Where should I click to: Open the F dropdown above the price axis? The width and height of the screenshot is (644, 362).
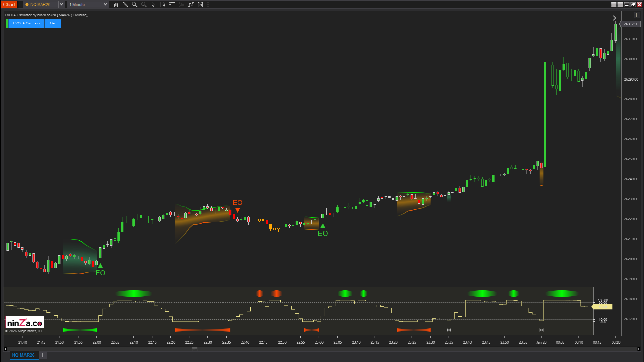[637, 15]
